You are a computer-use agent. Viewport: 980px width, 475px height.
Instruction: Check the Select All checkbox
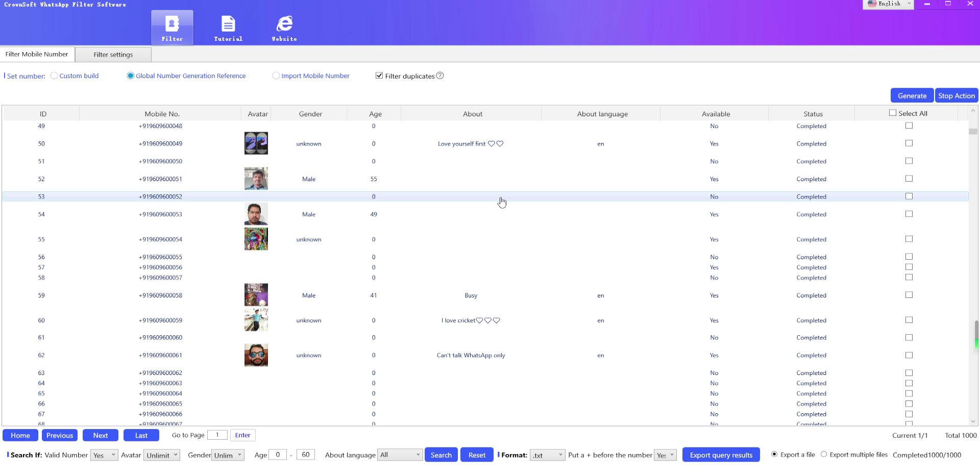[893, 113]
